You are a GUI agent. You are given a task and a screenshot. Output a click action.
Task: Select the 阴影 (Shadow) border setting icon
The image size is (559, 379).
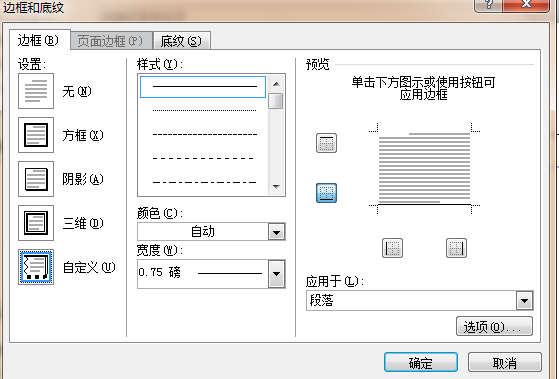click(36, 179)
